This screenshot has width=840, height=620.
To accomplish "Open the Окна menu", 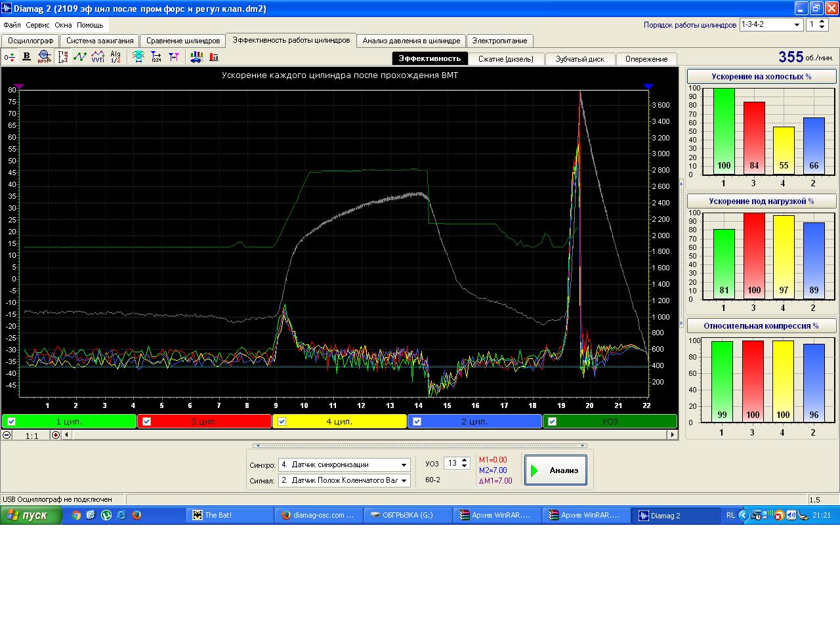I will coord(63,25).
